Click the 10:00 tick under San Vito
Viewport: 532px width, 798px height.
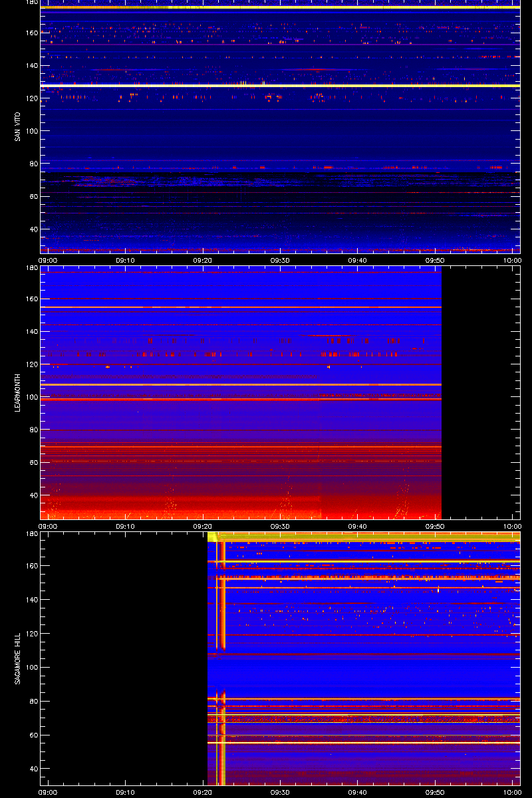(x=512, y=260)
